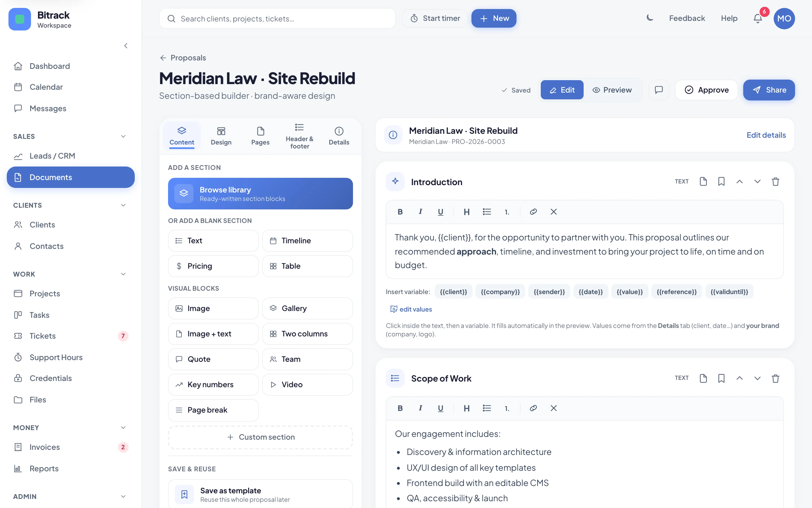Open the Header & footer tab
This screenshot has width=812, height=508.
tap(300, 136)
